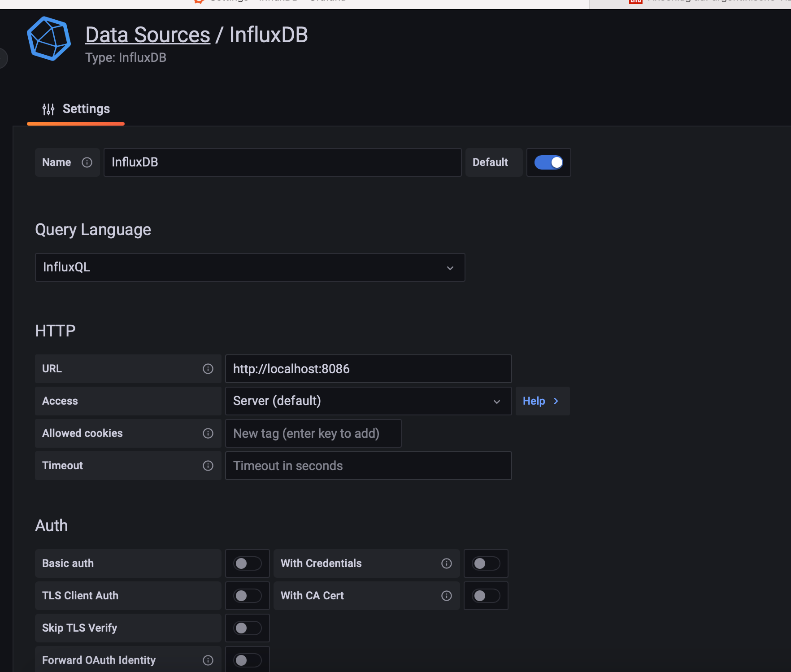
Task: Click the InfluxDB data source logo icon
Action: click(49, 39)
